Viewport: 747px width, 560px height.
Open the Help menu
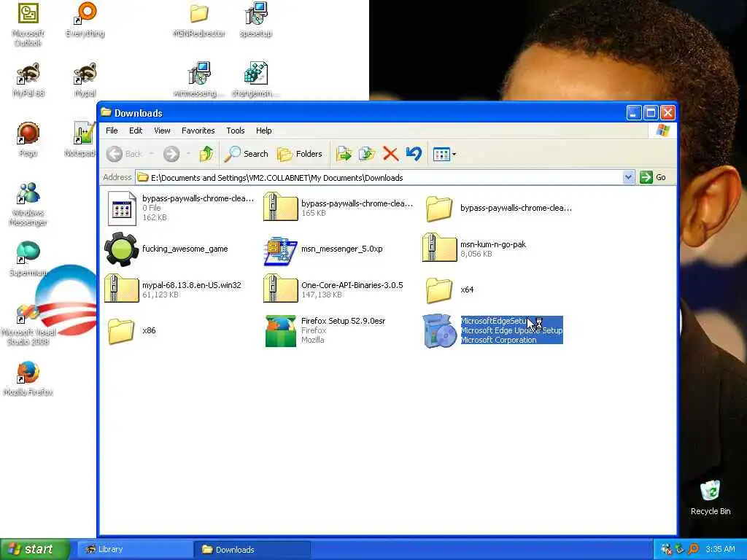(x=263, y=131)
